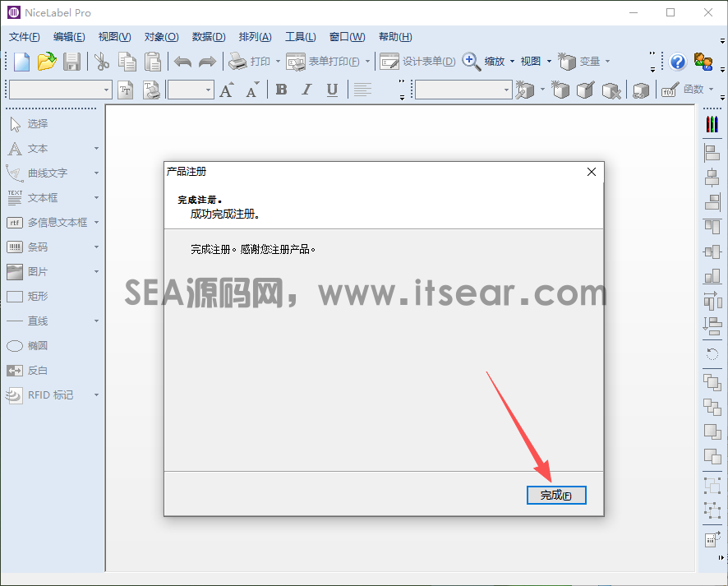Open the variable selection combo box
The image size is (728, 586).
[x=463, y=90]
